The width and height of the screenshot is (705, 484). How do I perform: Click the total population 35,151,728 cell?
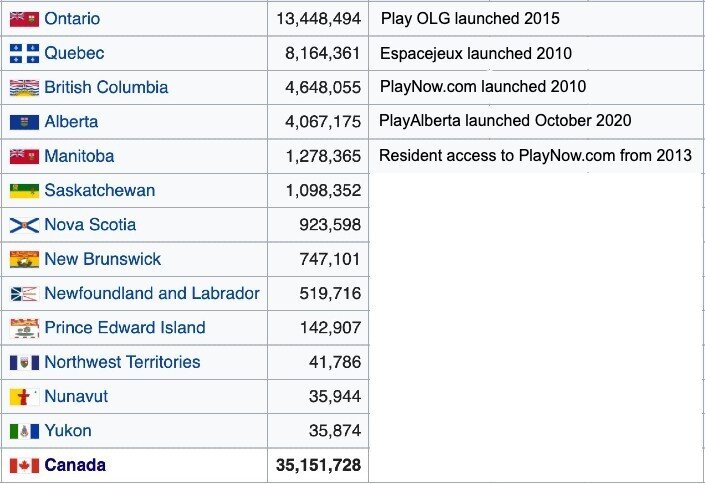click(x=318, y=465)
